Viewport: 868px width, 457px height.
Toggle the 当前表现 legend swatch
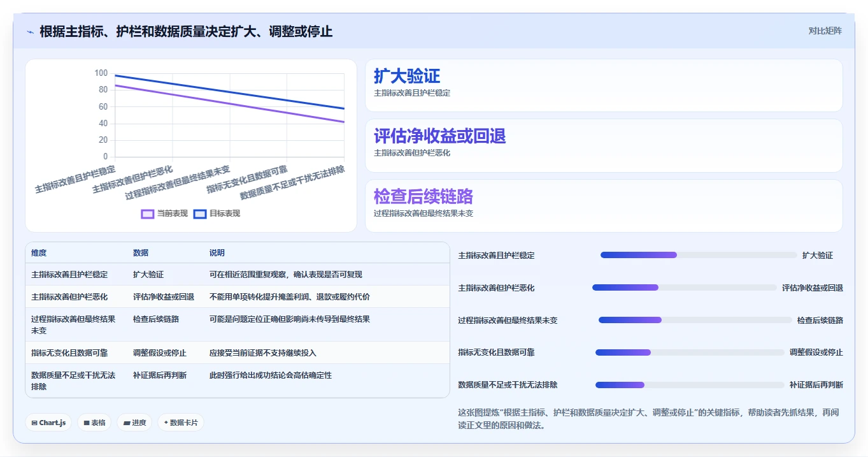pyautogui.click(x=148, y=214)
